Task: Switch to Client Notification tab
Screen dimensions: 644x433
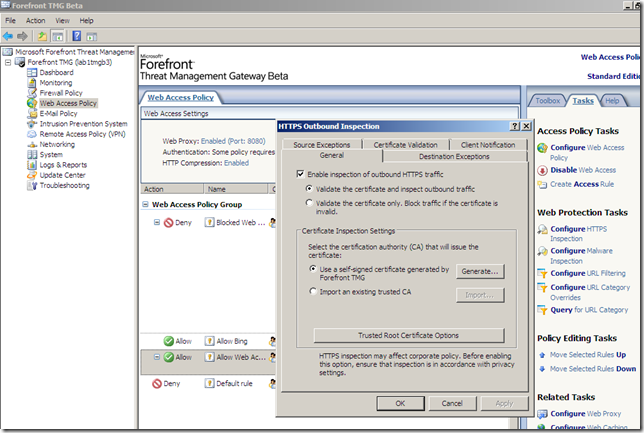Action: coord(488,145)
